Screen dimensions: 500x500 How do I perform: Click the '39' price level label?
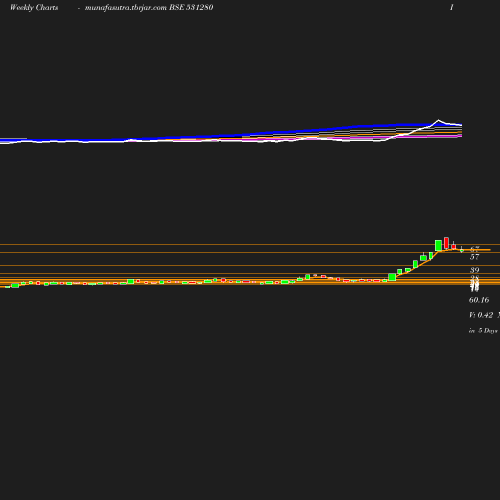474,270
